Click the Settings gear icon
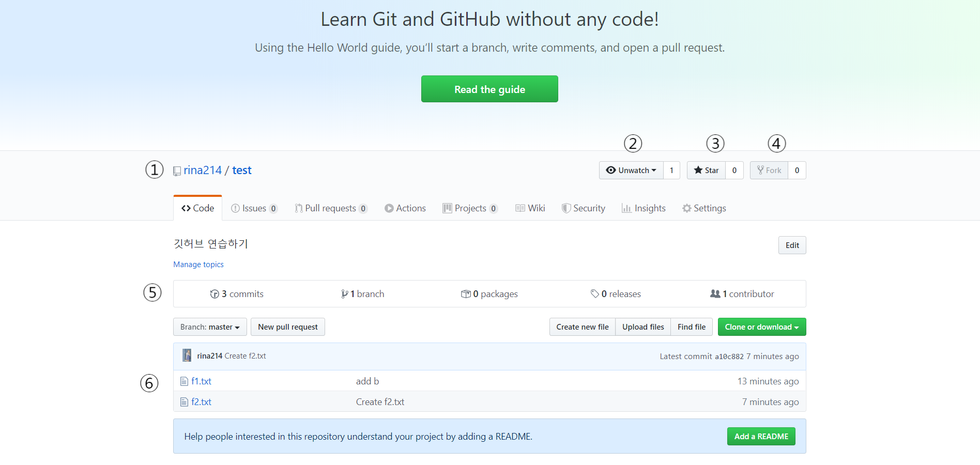The image size is (980, 465). tap(687, 208)
